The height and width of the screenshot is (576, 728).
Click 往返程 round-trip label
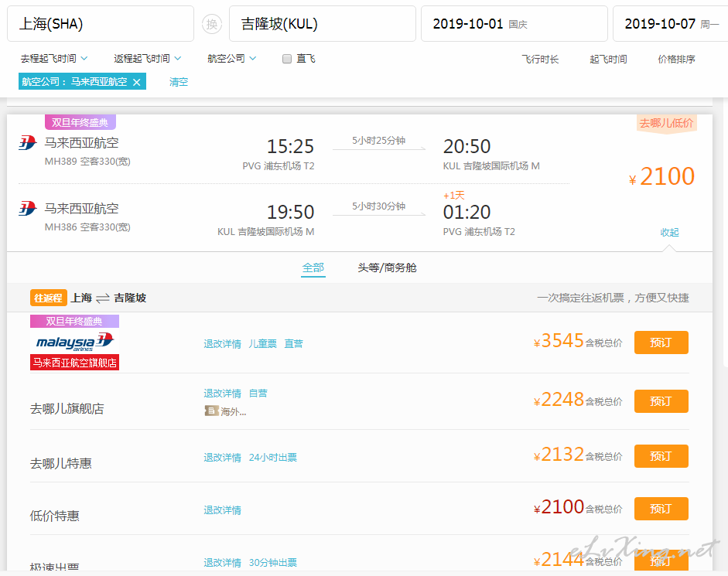[49, 298]
